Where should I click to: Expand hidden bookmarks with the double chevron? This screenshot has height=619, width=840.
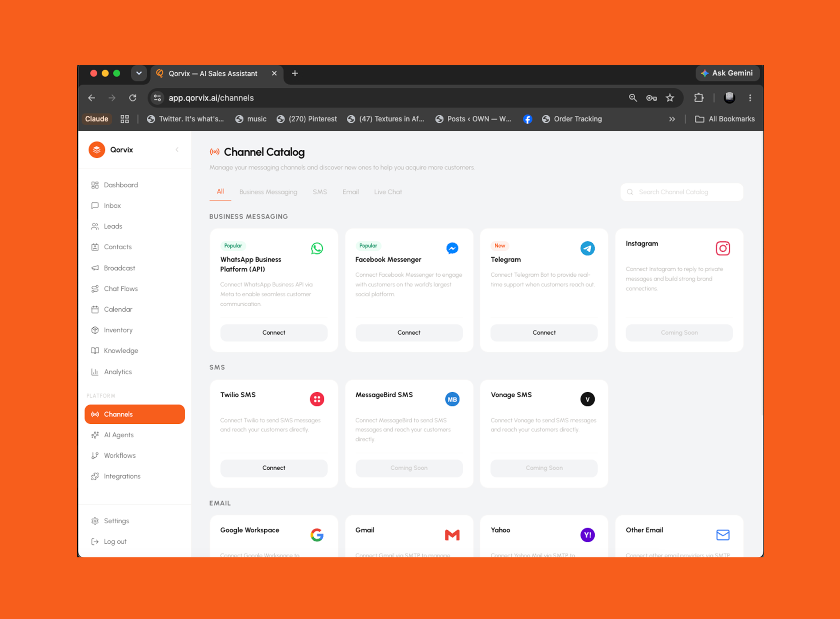672,119
